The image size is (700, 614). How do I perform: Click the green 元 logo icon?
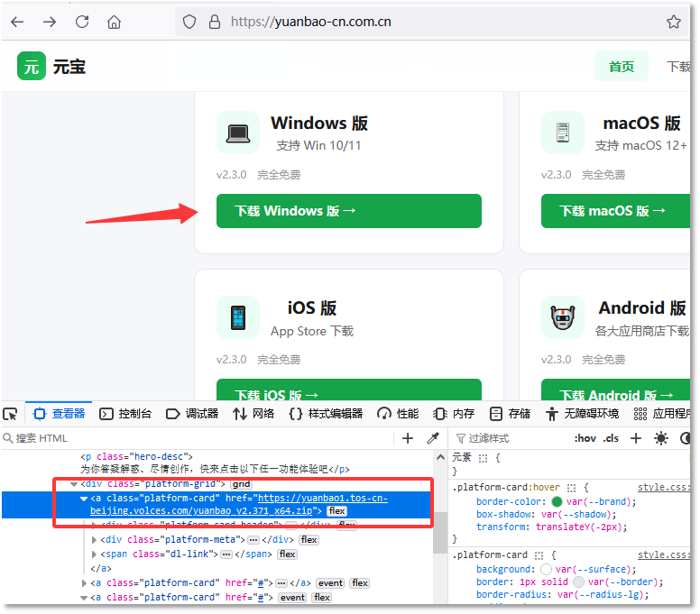pyautogui.click(x=32, y=66)
